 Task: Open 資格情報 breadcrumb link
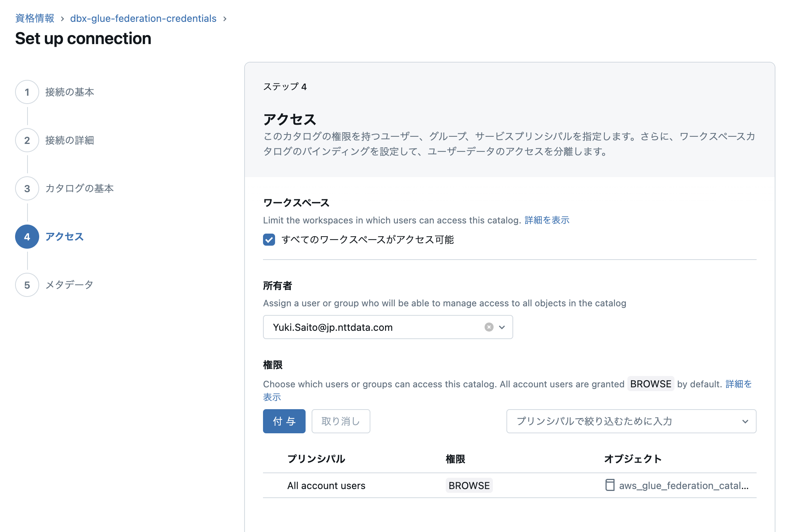pyautogui.click(x=35, y=18)
